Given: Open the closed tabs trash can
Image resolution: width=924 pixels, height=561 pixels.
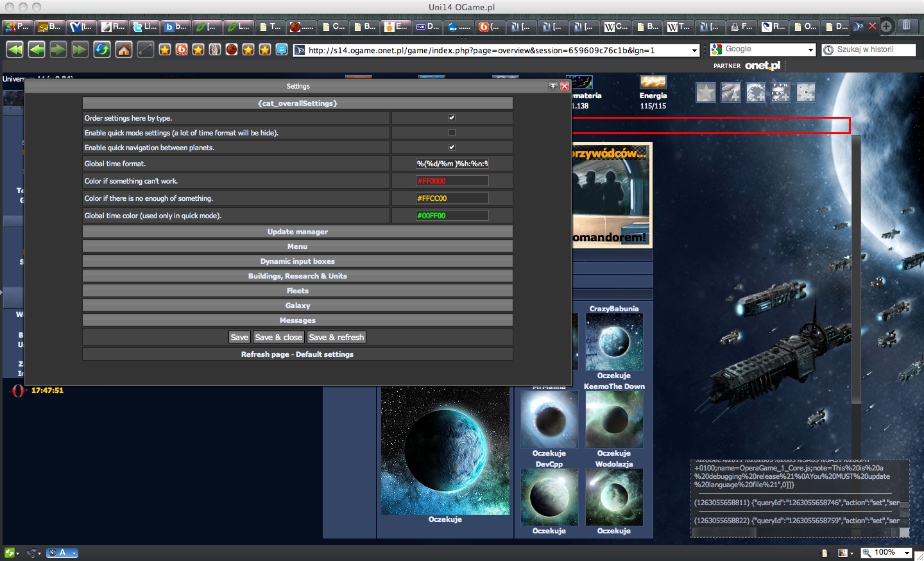Looking at the screenshot, I should pyautogui.click(x=907, y=26).
